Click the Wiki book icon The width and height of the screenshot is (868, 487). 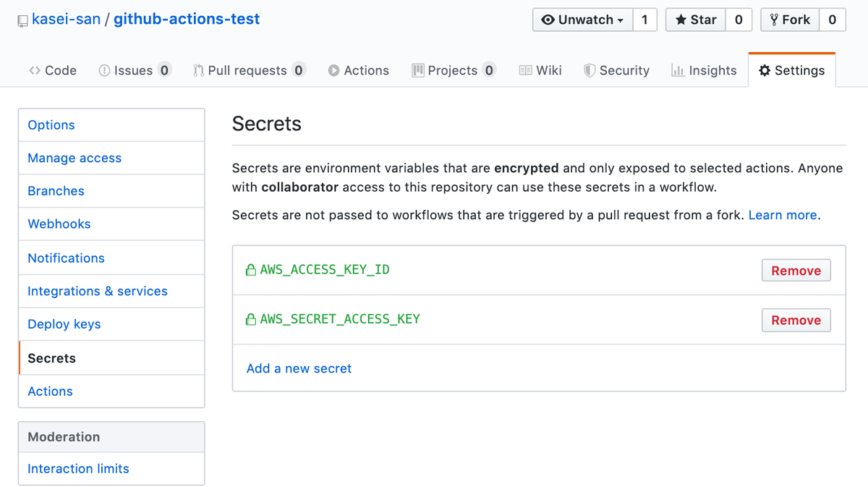(526, 70)
